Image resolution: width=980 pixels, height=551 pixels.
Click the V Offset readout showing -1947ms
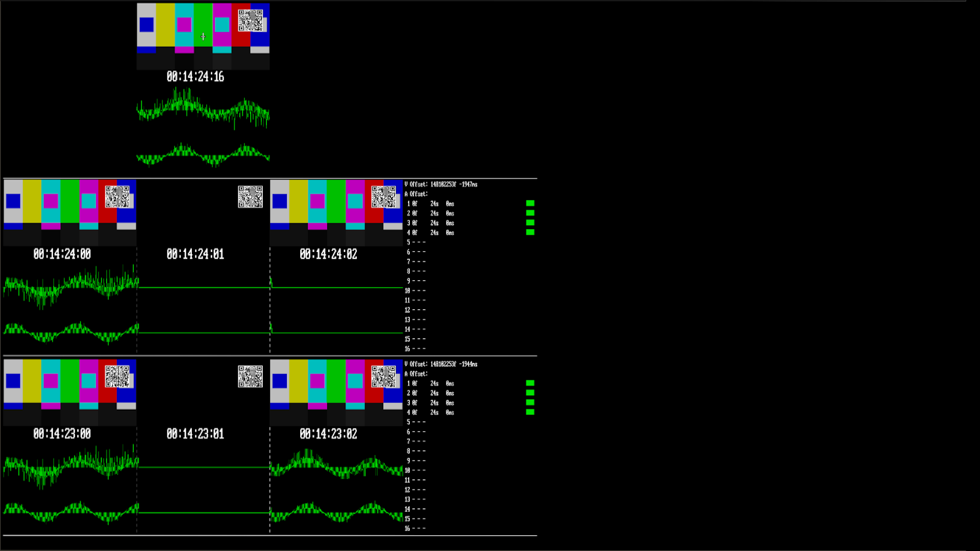441,185
